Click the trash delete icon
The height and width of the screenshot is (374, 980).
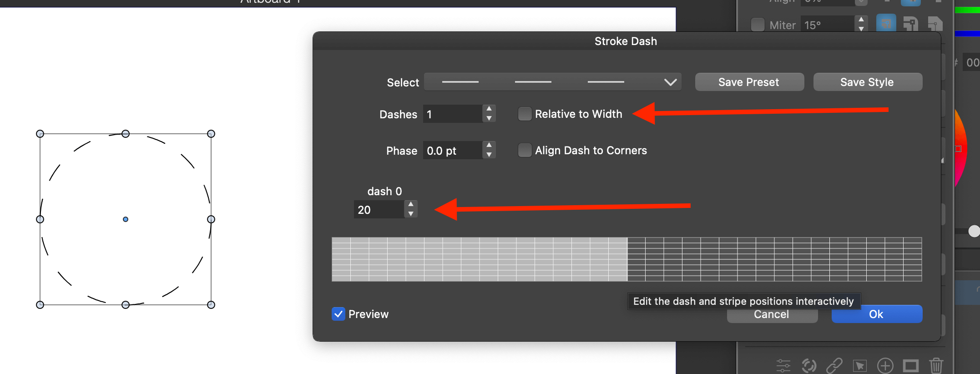[936, 365]
